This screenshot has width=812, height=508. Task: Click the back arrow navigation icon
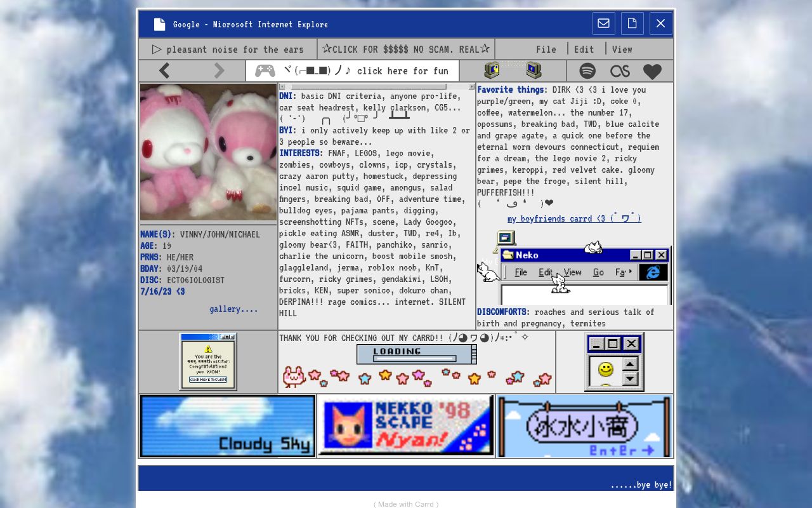[x=164, y=70]
